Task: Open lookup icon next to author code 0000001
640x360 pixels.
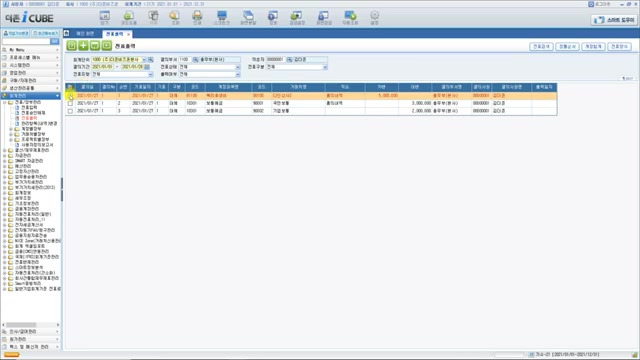Action: (x=289, y=60)
